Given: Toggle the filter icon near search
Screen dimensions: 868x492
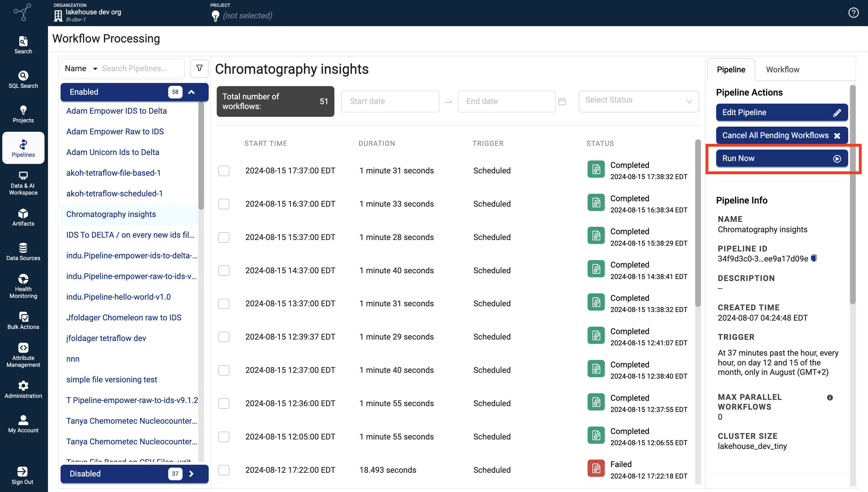Looking at the screenshot, I should 199,67.
